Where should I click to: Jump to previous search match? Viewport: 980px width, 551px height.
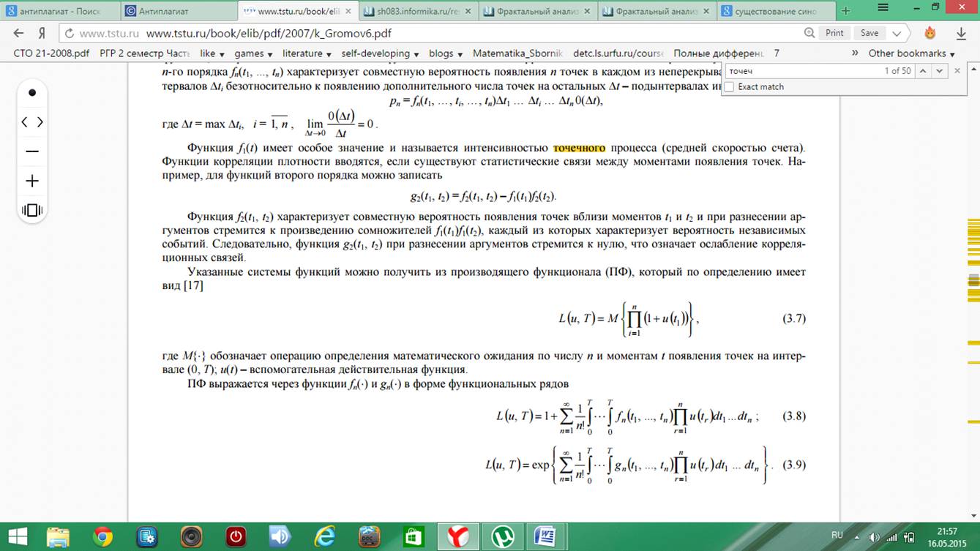pyautogui.click(x=924, y=71)
